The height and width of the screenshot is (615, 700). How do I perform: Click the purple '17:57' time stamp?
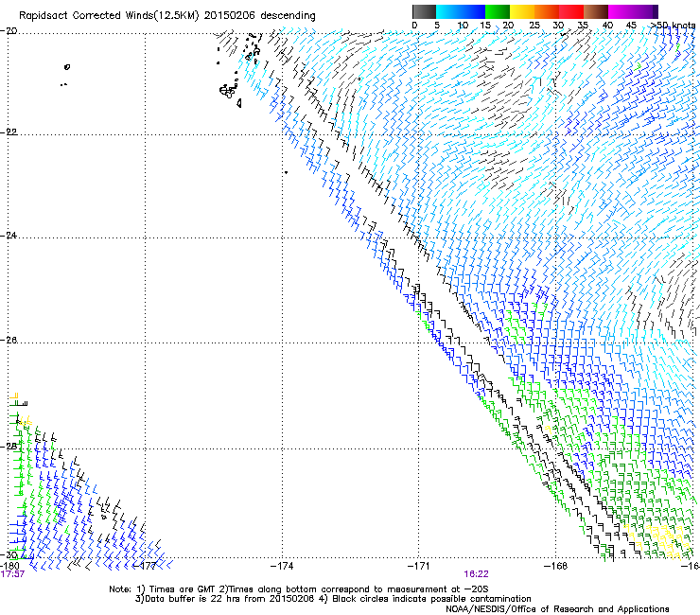[12, 574]
